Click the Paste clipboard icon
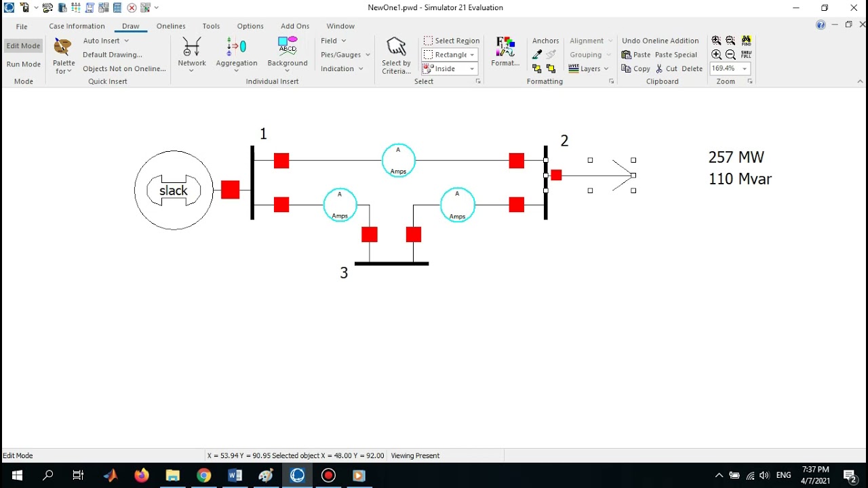This screenshot has width=868, height=488. click(627, 55)
